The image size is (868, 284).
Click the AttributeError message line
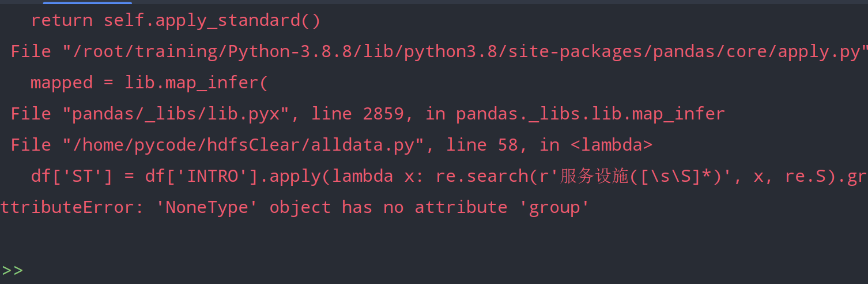point(295,207)
